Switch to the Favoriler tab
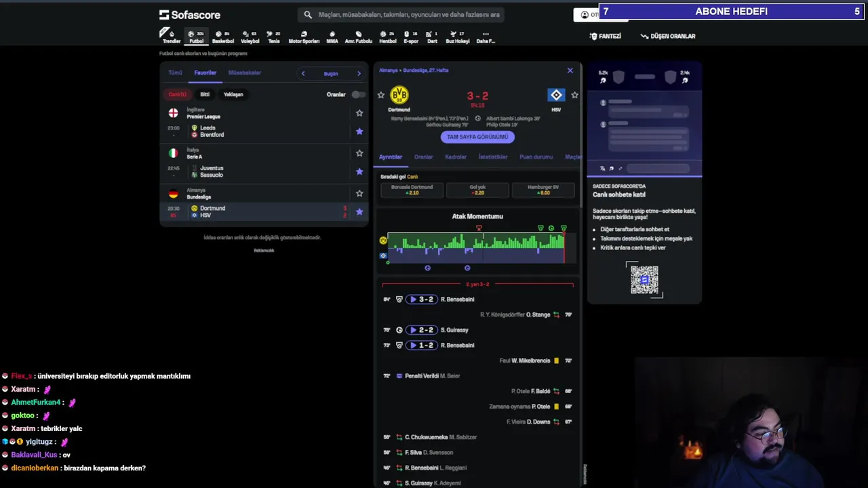 click(205, 73)
